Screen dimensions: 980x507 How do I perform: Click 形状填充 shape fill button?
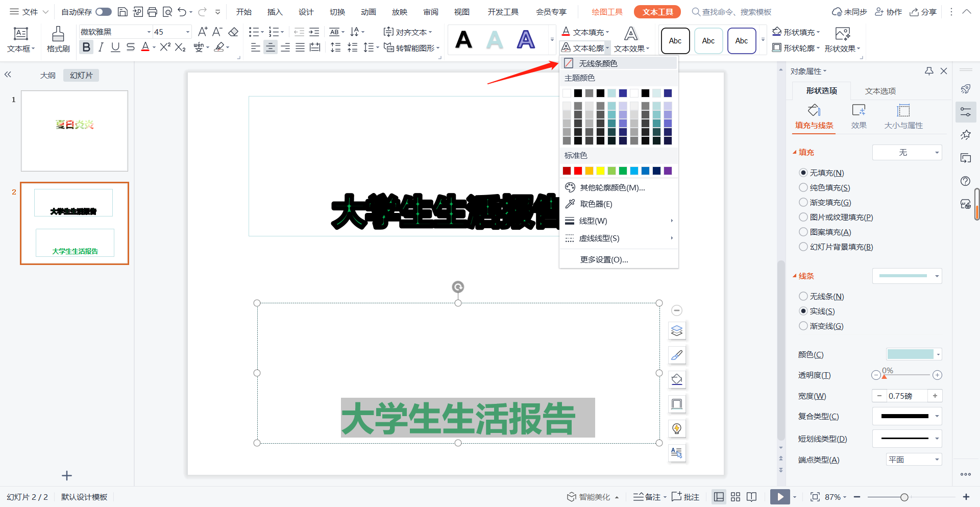point(795,32)
